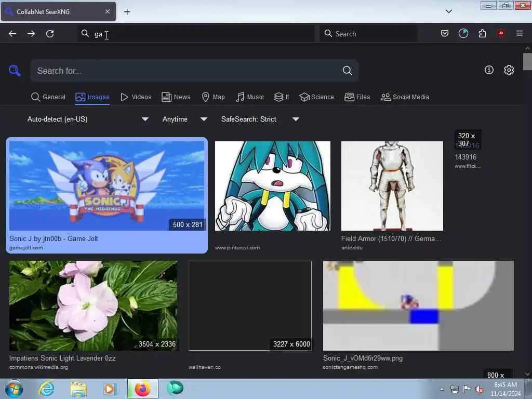Click the '143916' flickr result title
The image size is (532, 399).
[465, 157]
